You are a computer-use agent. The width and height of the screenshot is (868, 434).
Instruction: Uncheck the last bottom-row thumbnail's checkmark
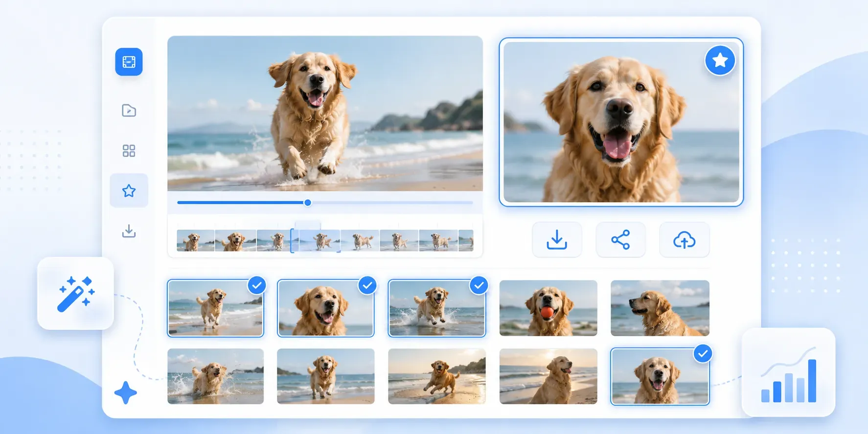coord(703,353)
